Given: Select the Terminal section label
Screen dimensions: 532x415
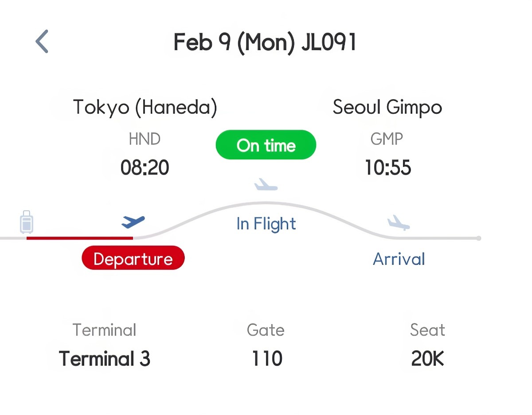Looking at the screenshot, I should (104, 330).
